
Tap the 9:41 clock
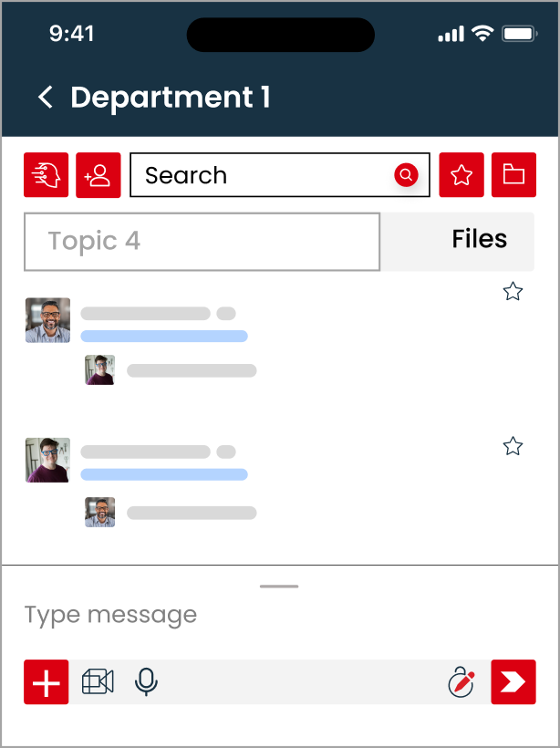pyautogui.click(x=71, y=34)
